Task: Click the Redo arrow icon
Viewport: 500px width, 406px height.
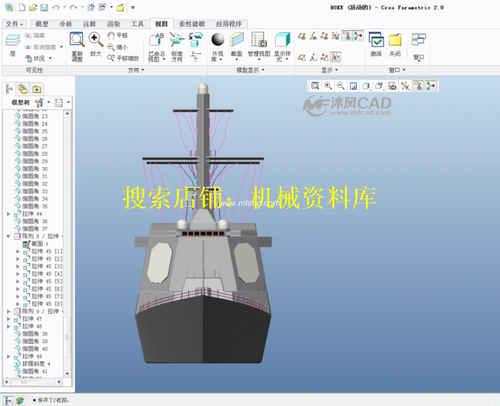Action: (73, 7)
